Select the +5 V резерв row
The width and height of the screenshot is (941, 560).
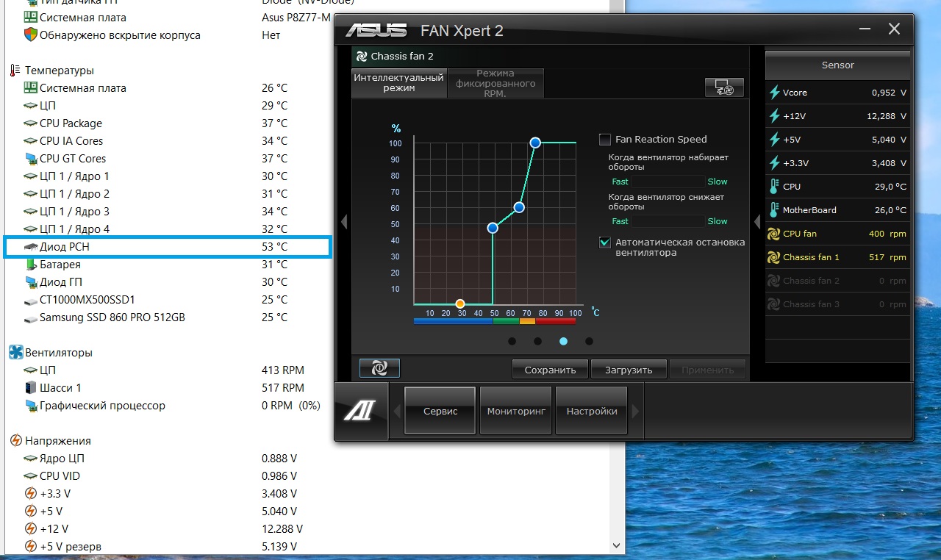(x=168, y=547)
